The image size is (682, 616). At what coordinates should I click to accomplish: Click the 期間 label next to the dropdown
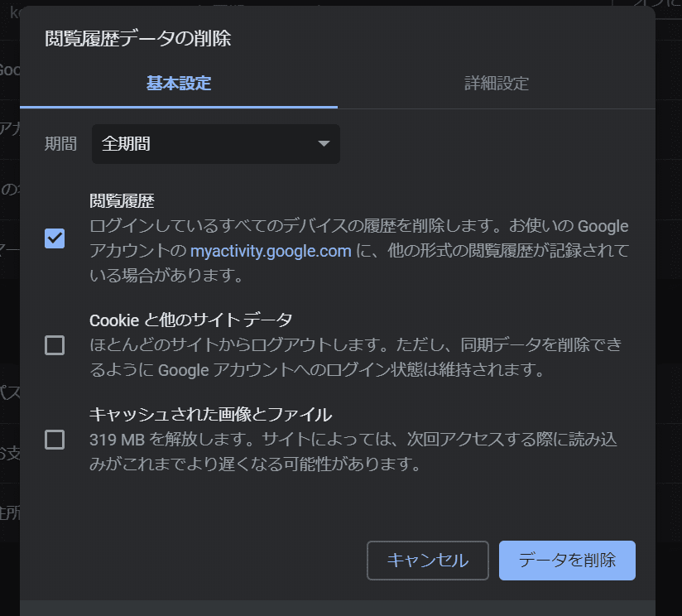pos(59,143)
